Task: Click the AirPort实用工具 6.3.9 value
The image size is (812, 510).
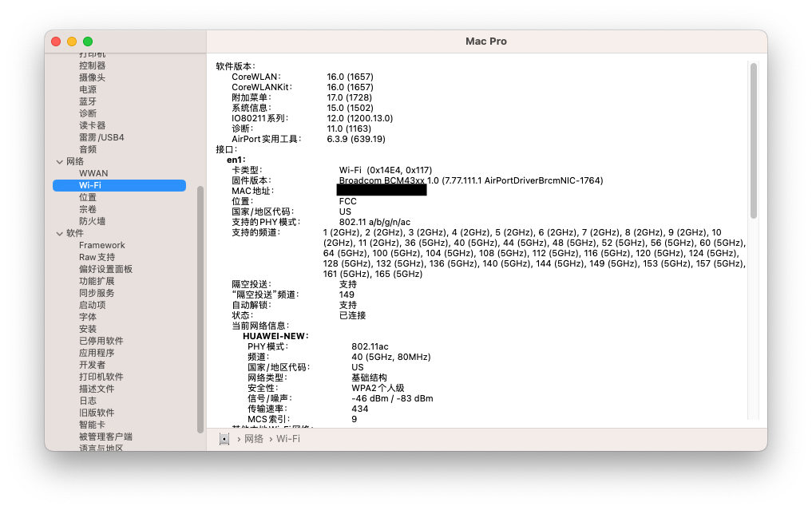Action: 356,140
